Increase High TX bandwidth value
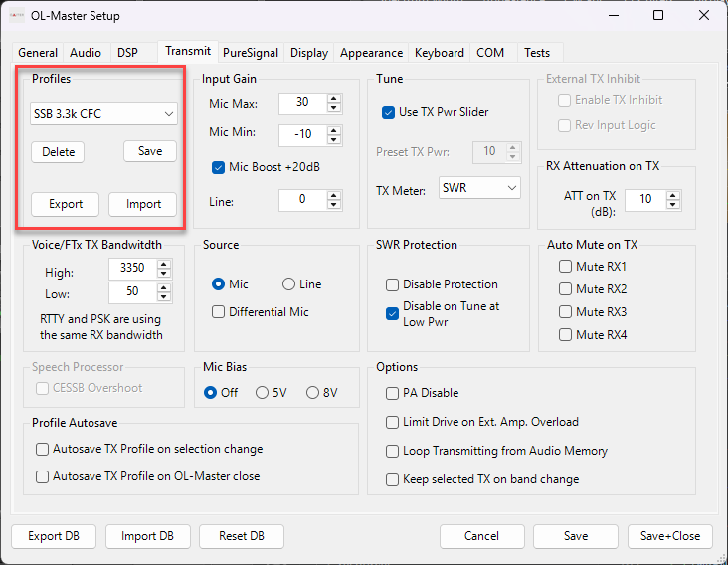728x565 pixels. coord(164,265)
